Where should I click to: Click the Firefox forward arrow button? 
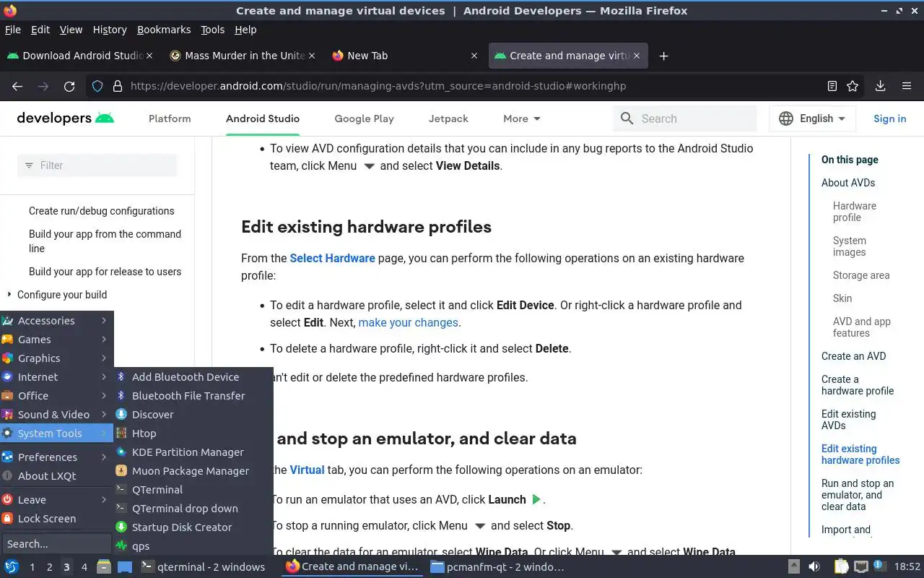point(43,86)
